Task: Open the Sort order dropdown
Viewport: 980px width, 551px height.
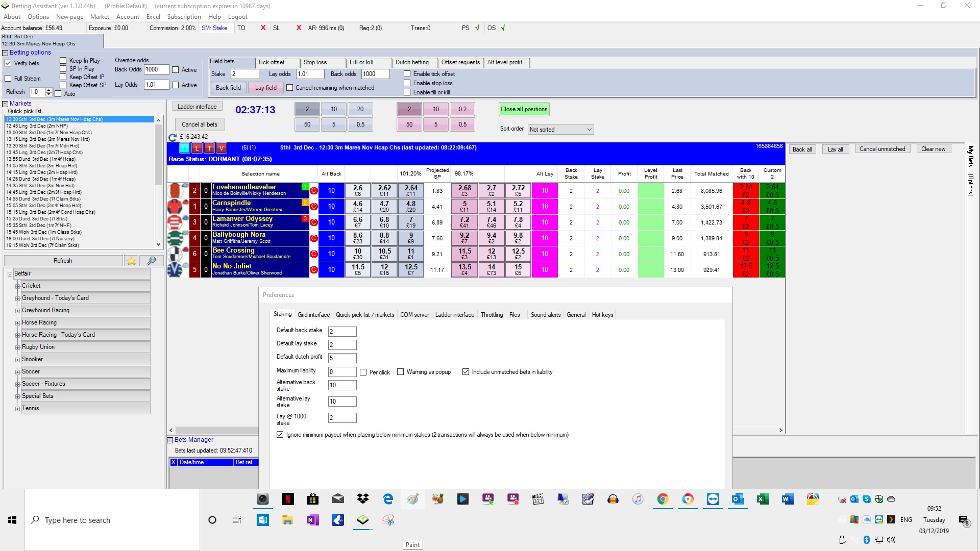Action: coord(560,130)
